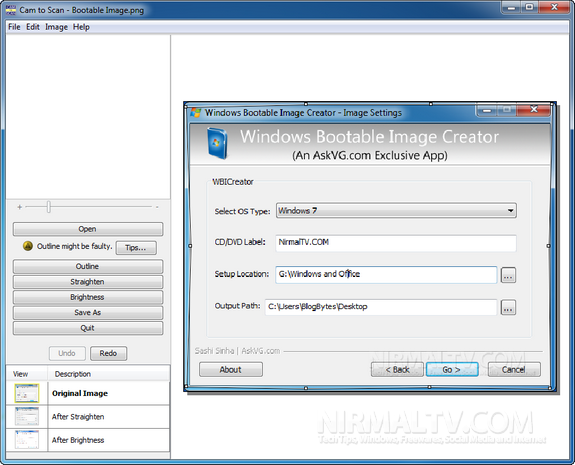Image resolution: width=575 pixels, height=465 pixels.
Task: Click the Undo button
Action: pos(67,353)
